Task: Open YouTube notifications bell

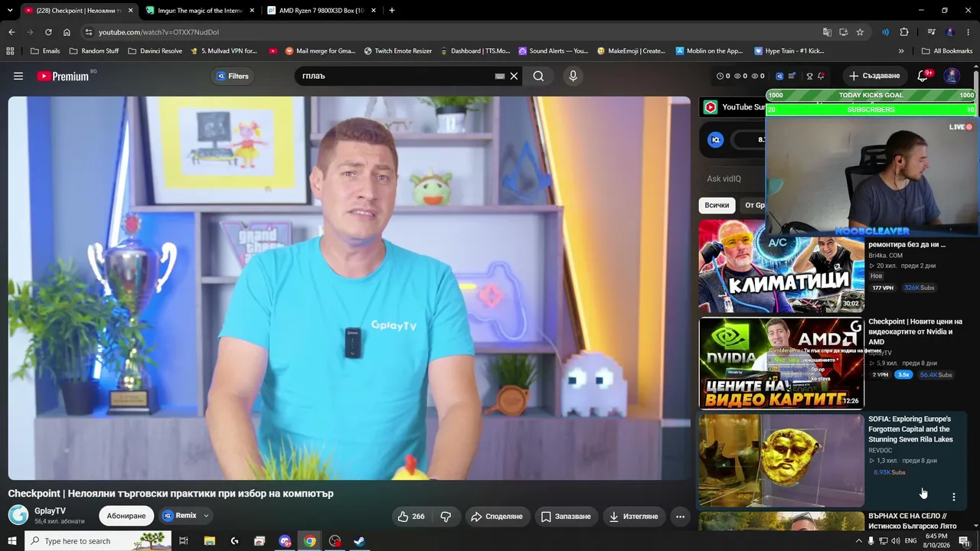Action: (923, 76)
